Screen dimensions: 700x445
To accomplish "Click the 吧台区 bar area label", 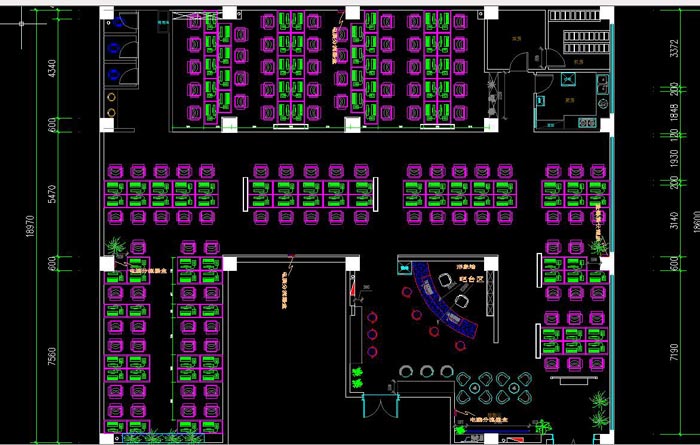I will 472,281.
